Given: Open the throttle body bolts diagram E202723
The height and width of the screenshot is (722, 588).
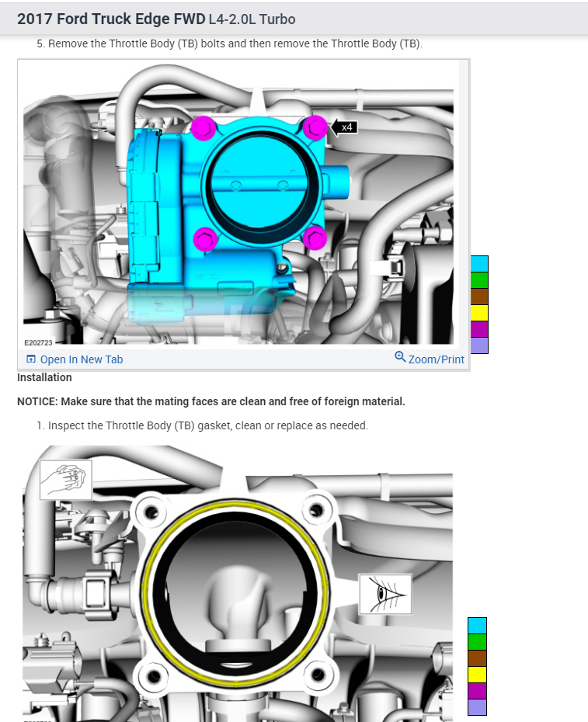Looking at the screenshot, I should 238,204.
